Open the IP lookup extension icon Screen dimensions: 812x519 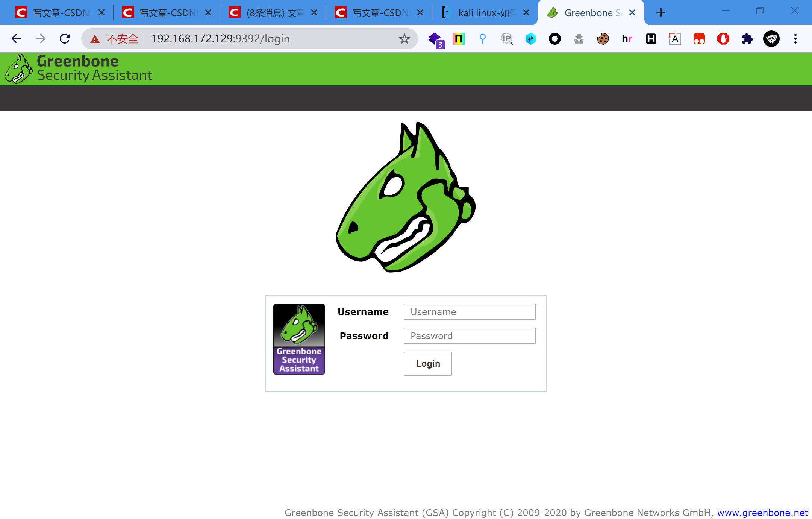coord(506,39)
